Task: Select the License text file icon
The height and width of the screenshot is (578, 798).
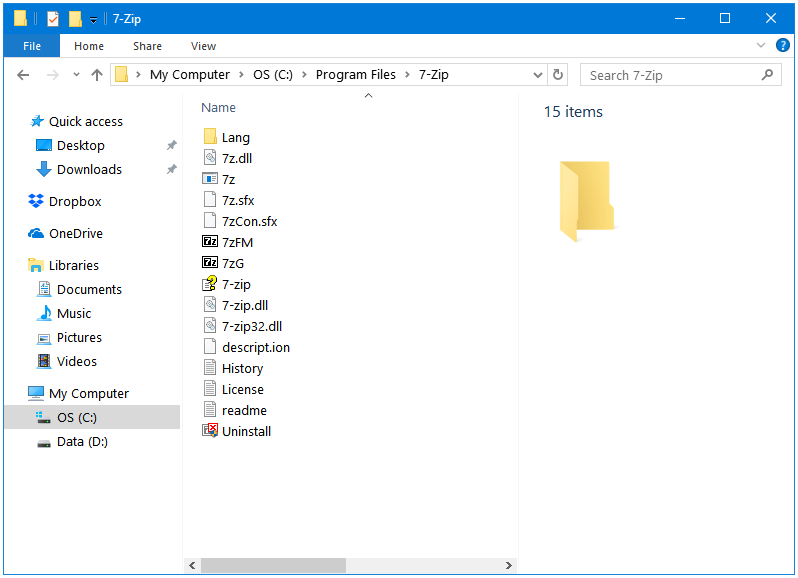Action: coord(210,389)
